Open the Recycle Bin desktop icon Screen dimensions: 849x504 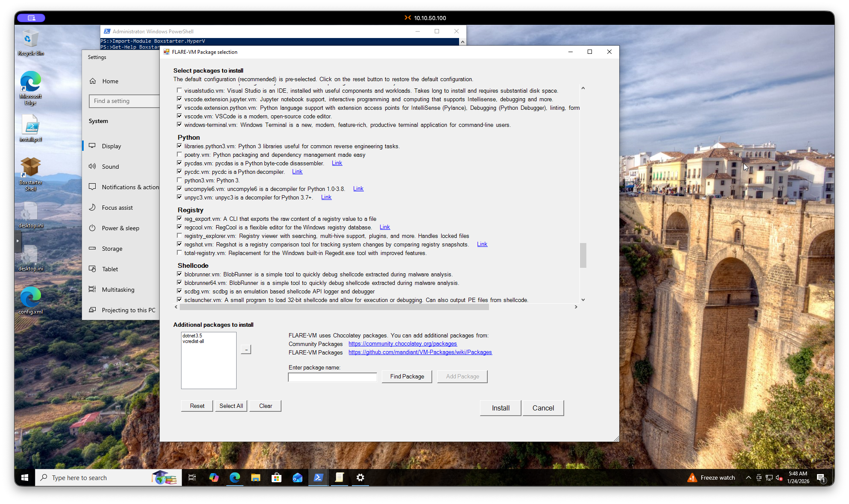[30, 42]
